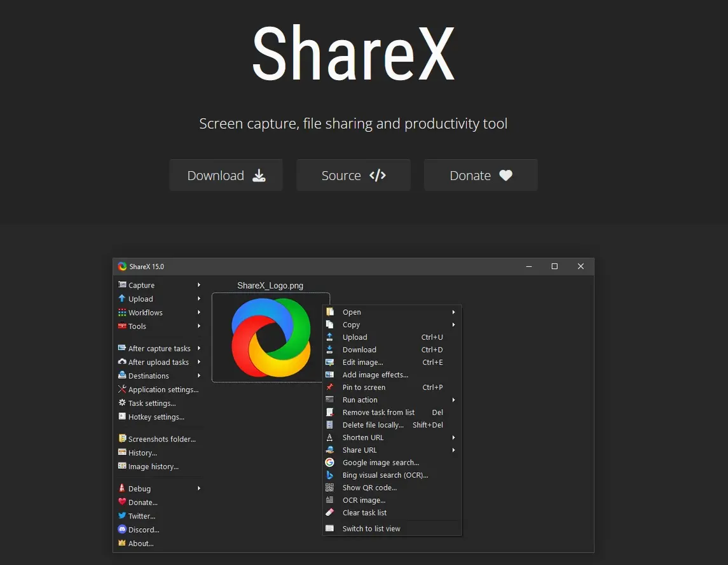Open the Share URL submenu

[x=453, y=450]
